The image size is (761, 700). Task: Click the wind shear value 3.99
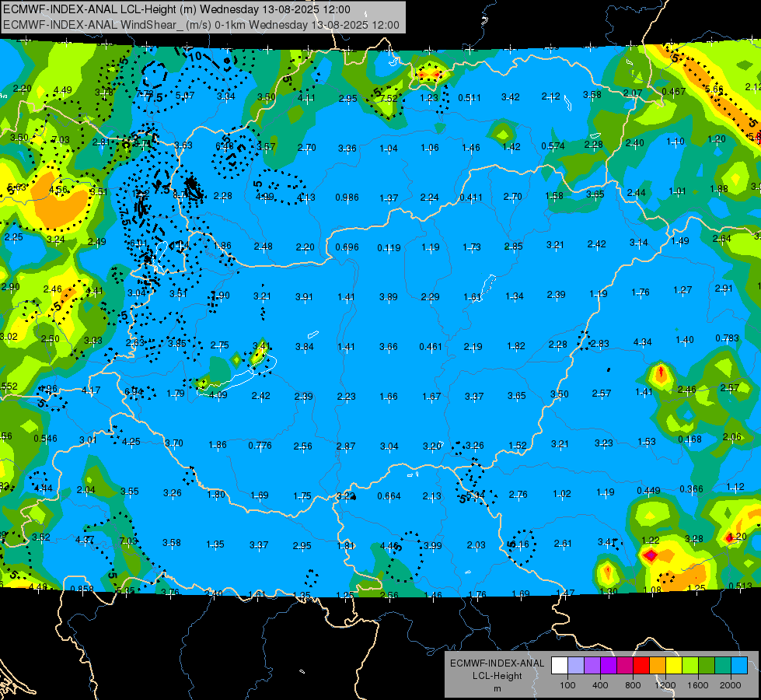coord(432,546)
